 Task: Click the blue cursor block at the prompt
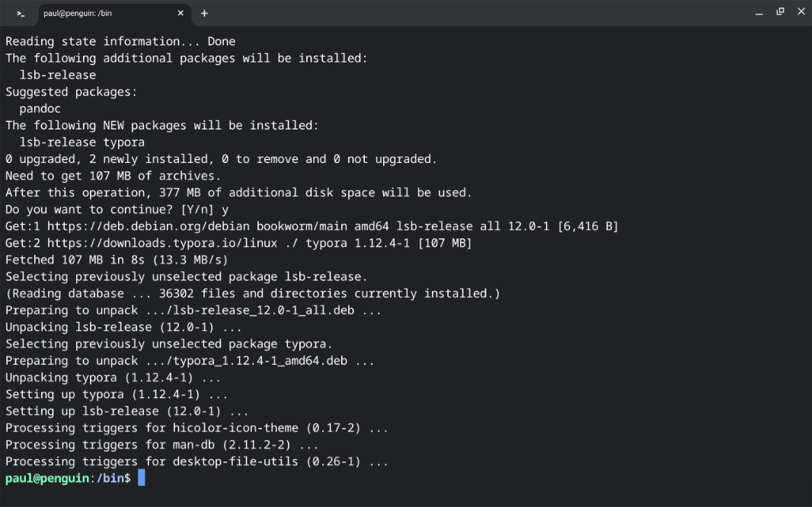(x=141, y=478)
